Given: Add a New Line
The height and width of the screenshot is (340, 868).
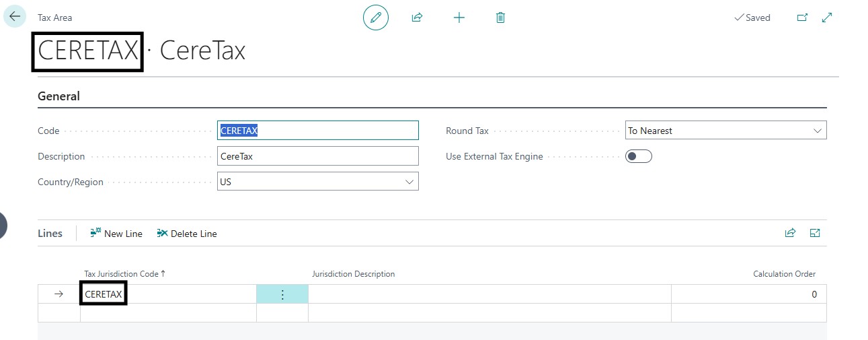Looking at the screenshot, I should (116, 234).
